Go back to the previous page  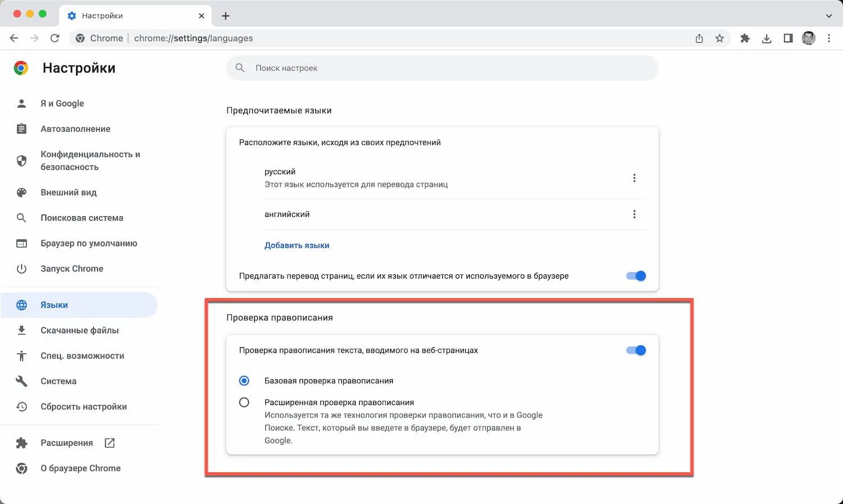point(14,38)
